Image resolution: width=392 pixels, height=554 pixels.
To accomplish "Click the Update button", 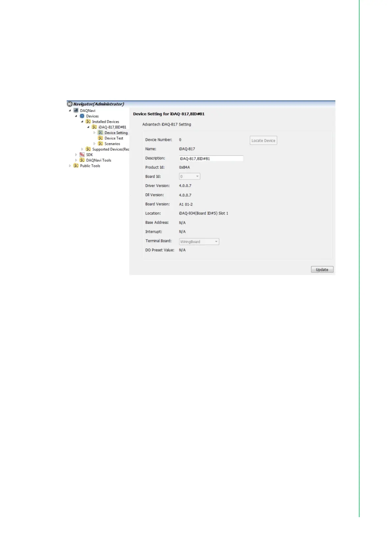I will (322, 270).
